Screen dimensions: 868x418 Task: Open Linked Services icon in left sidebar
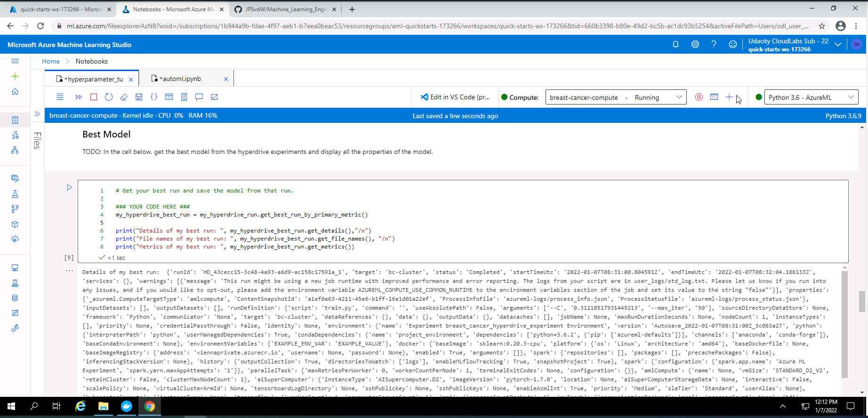click(x=15, y=328)
